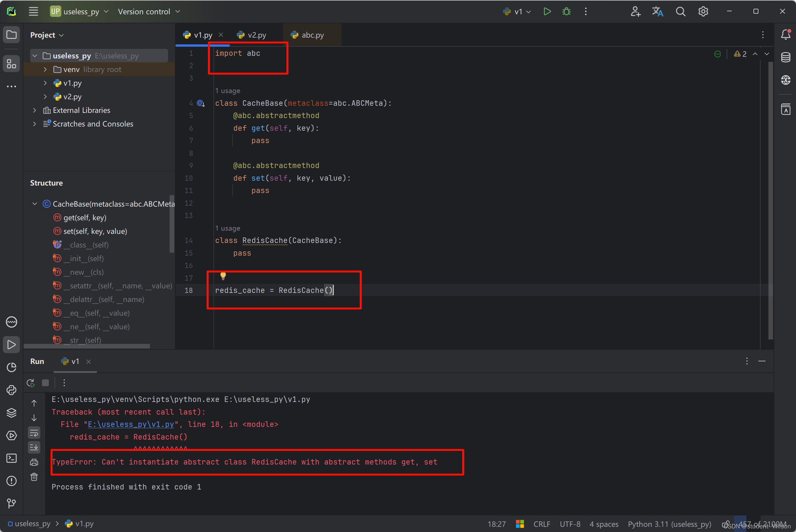796x532 pixels.
Task: Toggle soft-wrap in Run console
Action: 34,433
